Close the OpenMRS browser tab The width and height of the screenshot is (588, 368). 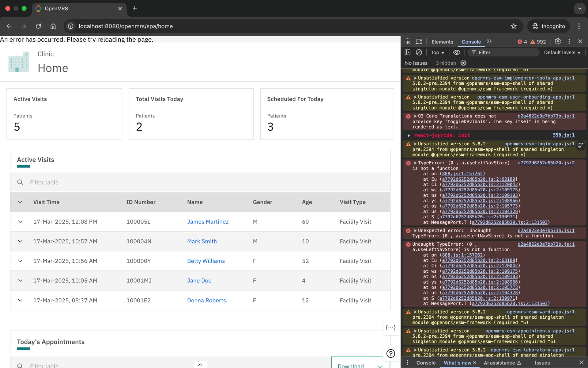[x=120, y=9]
